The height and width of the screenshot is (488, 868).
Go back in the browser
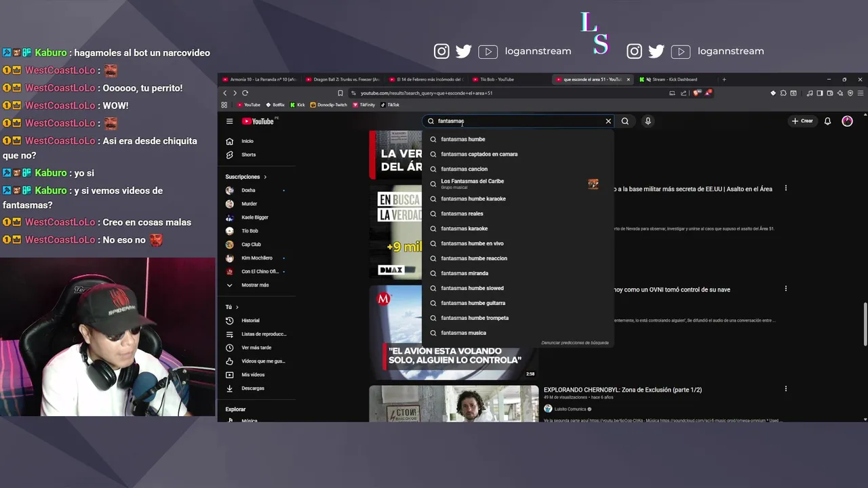(225, 93)
